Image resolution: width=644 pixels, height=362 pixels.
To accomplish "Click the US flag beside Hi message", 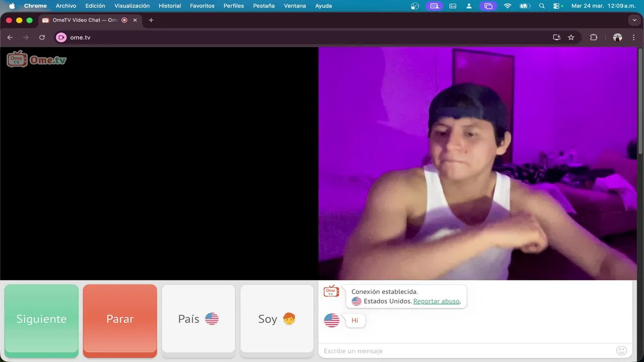I will [x=332, y=320].
